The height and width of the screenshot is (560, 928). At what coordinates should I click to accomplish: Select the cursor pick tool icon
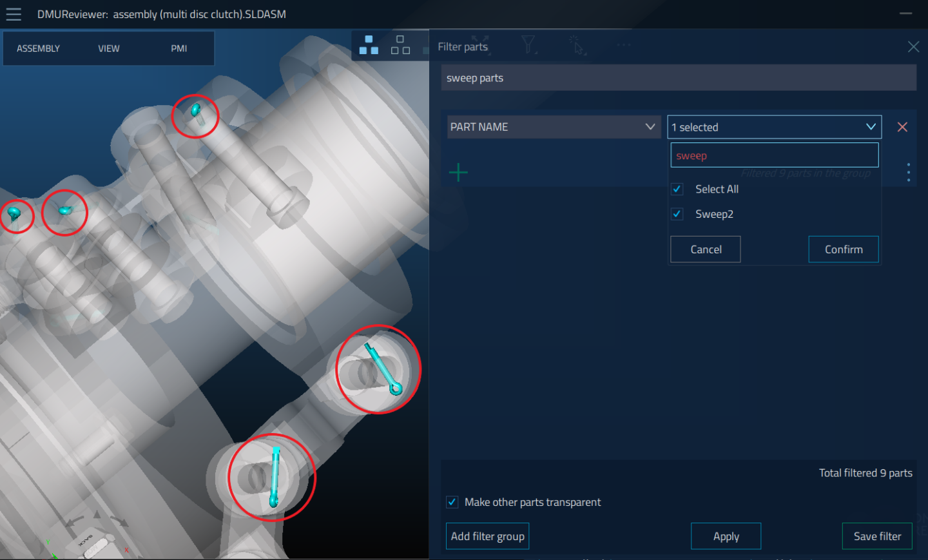(x=577, y=45)
